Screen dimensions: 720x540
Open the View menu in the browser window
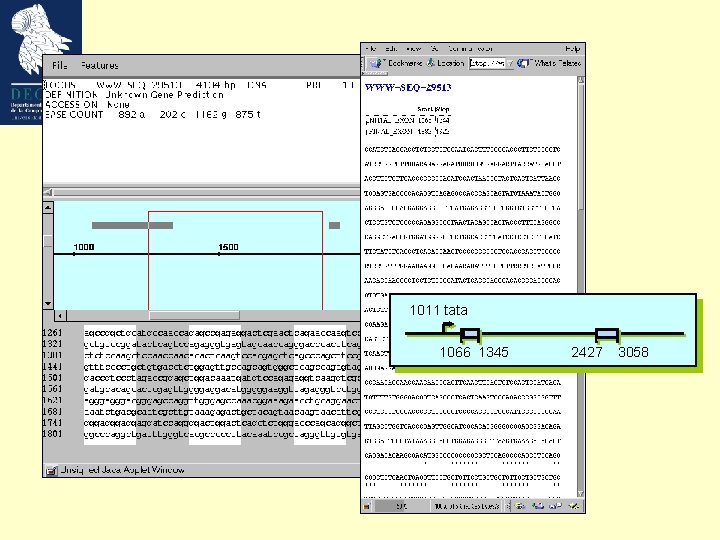pyautogui.click(x=414, y=48)
